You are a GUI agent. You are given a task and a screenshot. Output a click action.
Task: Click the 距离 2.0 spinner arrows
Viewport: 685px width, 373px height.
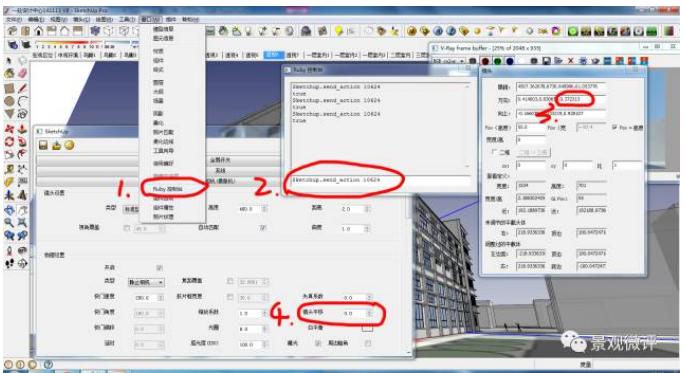click(x=367, y=209)
